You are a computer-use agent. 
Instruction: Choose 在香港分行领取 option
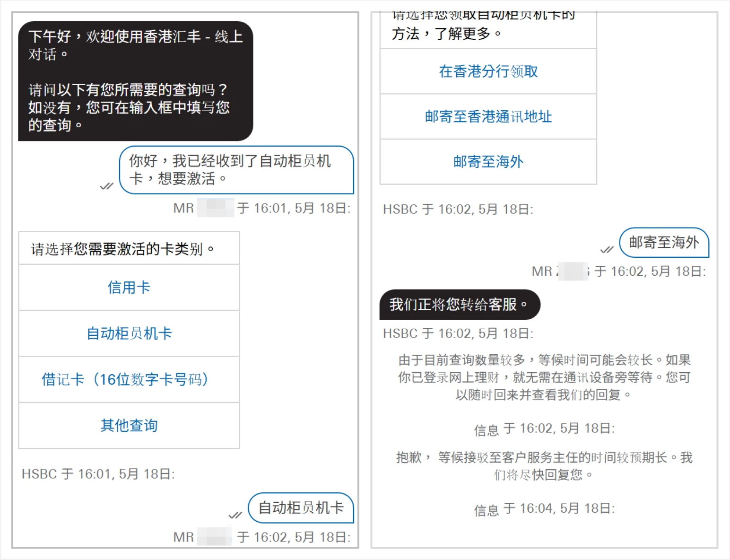488,71
